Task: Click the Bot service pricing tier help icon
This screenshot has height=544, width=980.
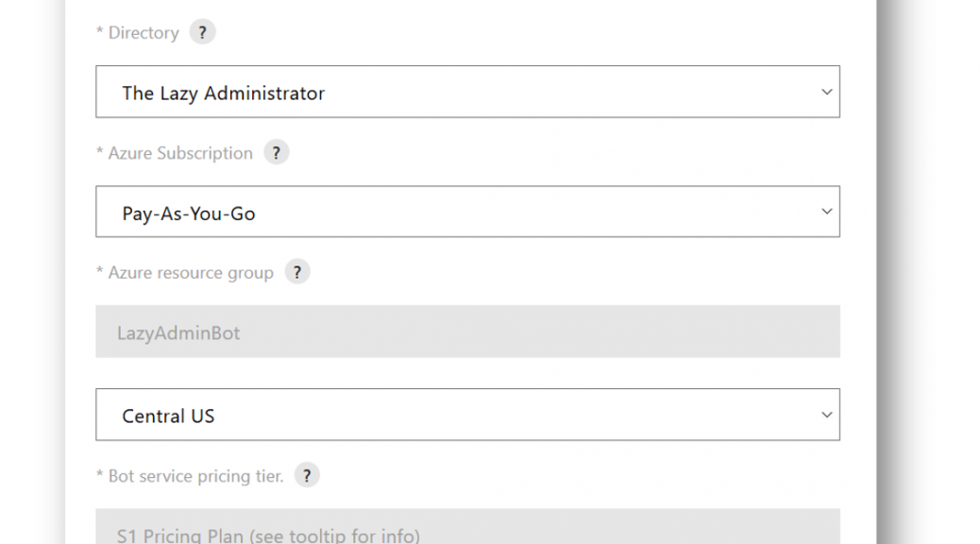Action: (x=307, y=475)
